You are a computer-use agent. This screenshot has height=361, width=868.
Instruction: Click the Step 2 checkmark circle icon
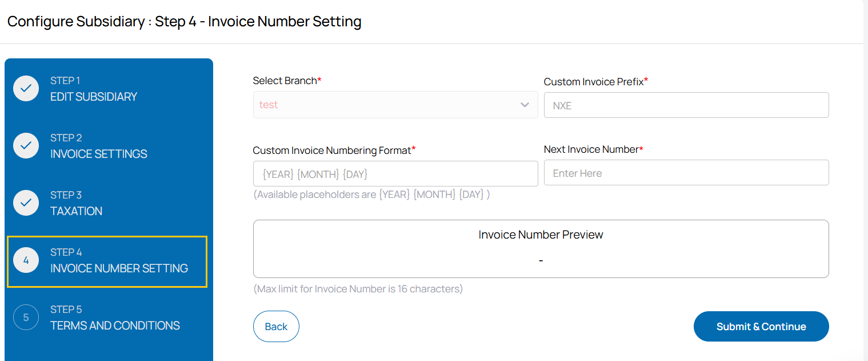(x=26, y=146)
